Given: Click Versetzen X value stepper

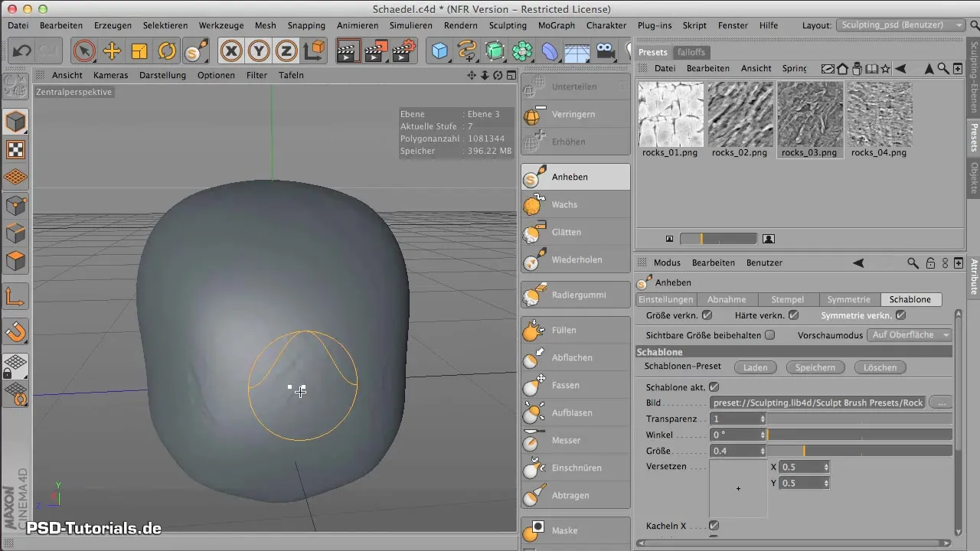Looking at the screenshot, I should click(x=825, y=467).
